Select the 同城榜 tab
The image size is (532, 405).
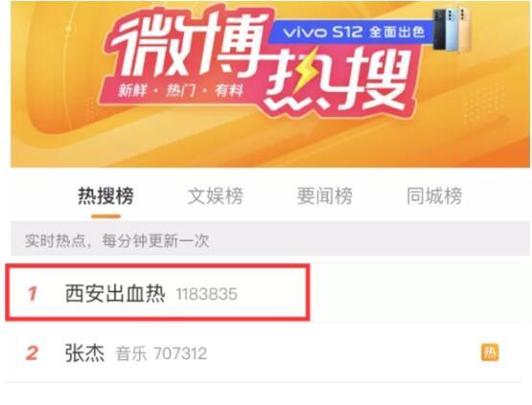[x=434, y=196]
